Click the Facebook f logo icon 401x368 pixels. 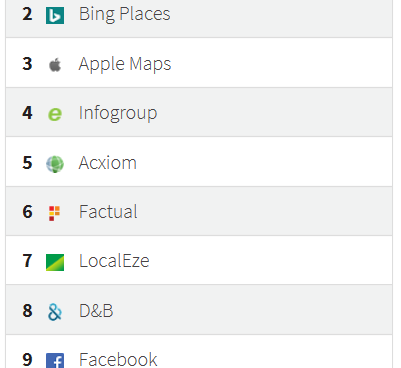point(55,361)
